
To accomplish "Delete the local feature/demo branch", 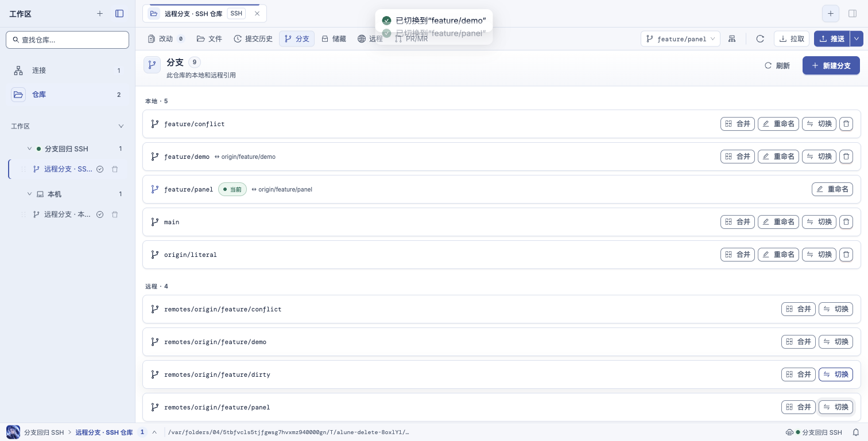I will [x=846, y=157].
